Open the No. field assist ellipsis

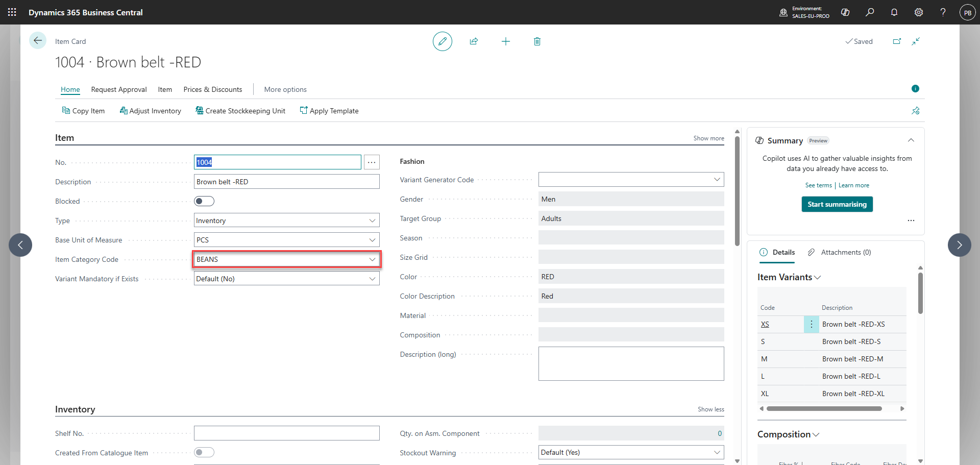tap(372, 162)
